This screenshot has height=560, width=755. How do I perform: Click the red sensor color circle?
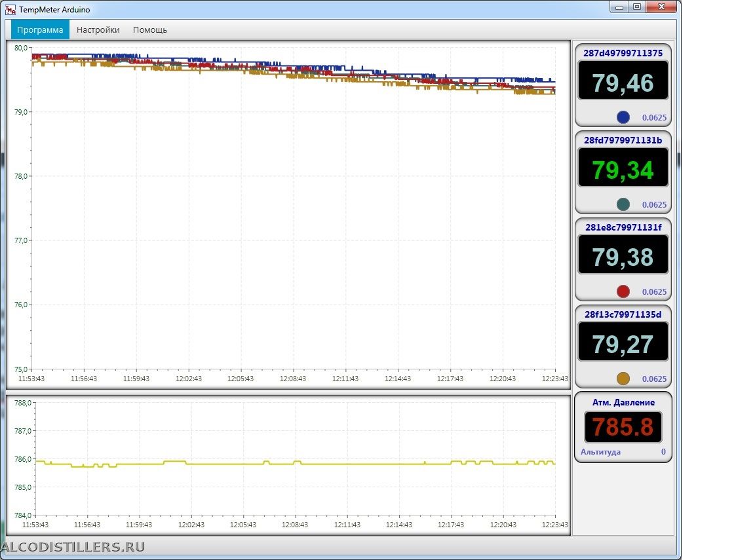[623, 291]
